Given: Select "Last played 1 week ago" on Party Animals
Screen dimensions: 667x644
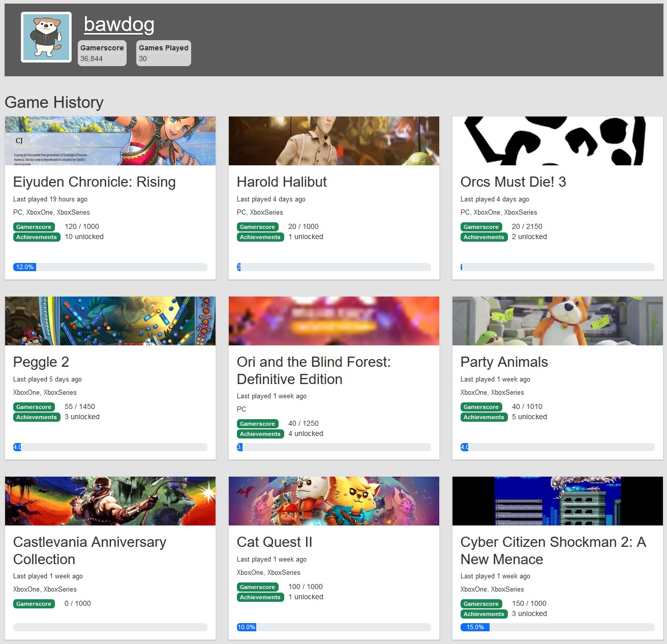Looking at the screenshot, I should click(495, 379).
